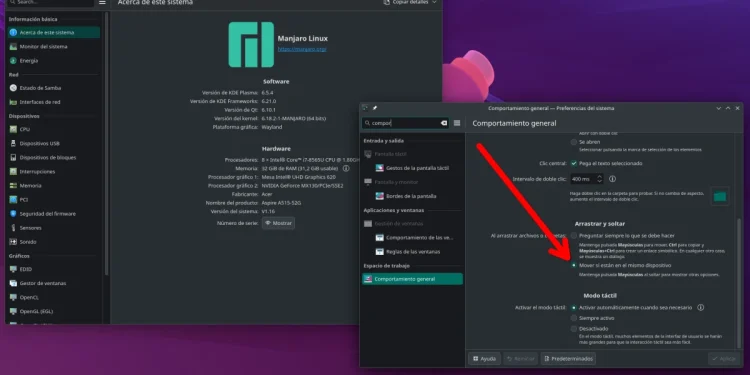Expand the Copiar detalles dropdown arrow
Image resolution: width=750 pixels, height=375 pixels.
click(434, 2)
